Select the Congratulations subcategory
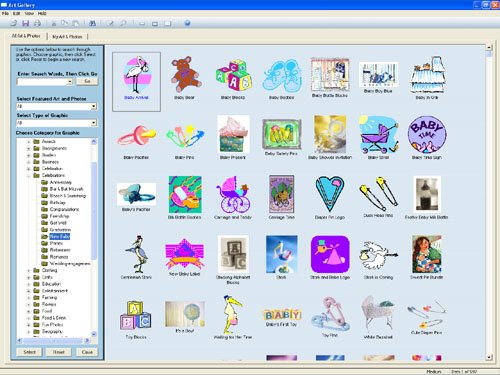 coord(64,209)
